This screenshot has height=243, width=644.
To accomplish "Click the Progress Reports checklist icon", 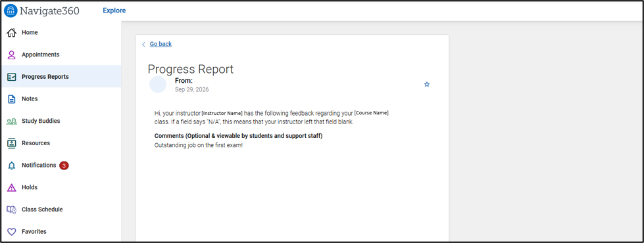I will [11, 77].
